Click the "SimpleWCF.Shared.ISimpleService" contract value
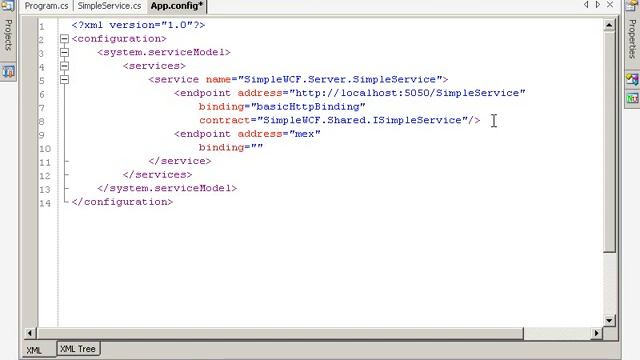 362,120
